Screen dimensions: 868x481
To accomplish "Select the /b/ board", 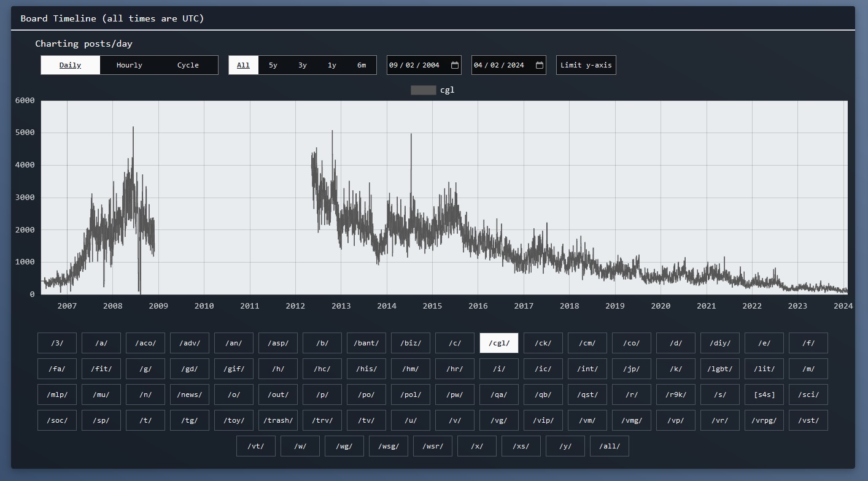I will tap(322, 343).
